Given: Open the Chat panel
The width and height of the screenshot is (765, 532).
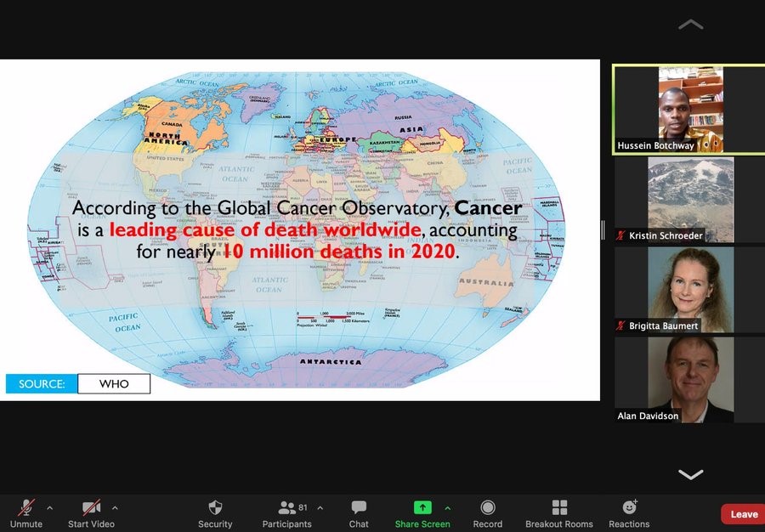Looking at the screenshot, I should 359,508.
